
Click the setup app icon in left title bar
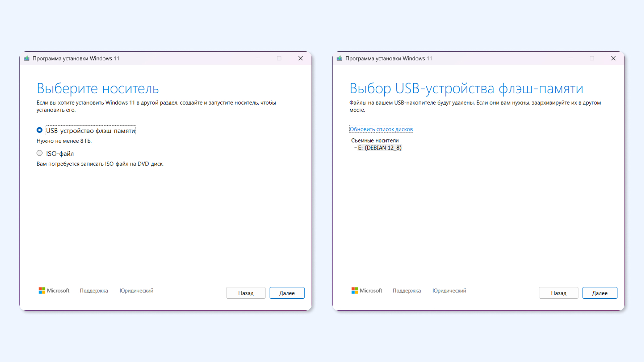point(26,58)
